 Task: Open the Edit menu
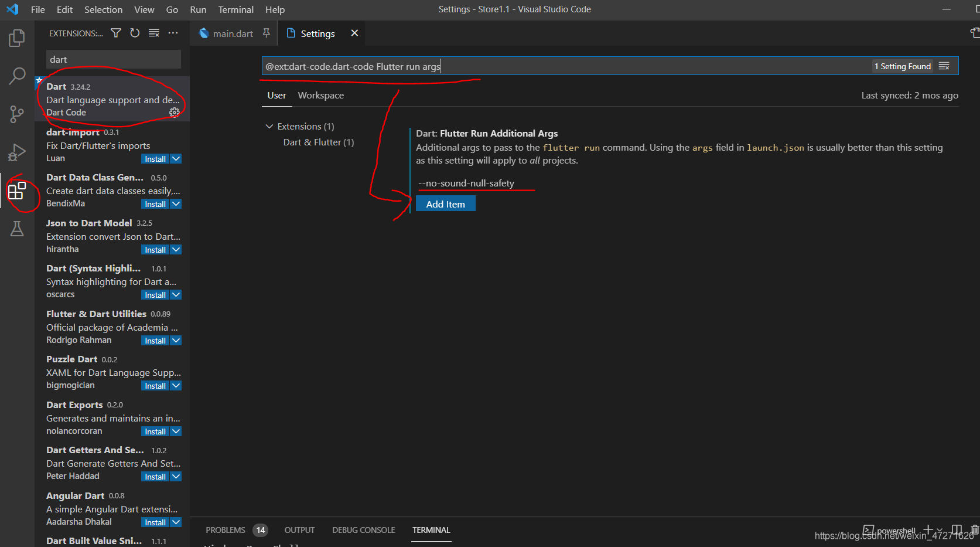pyautogui.click(x=64, y=9)
